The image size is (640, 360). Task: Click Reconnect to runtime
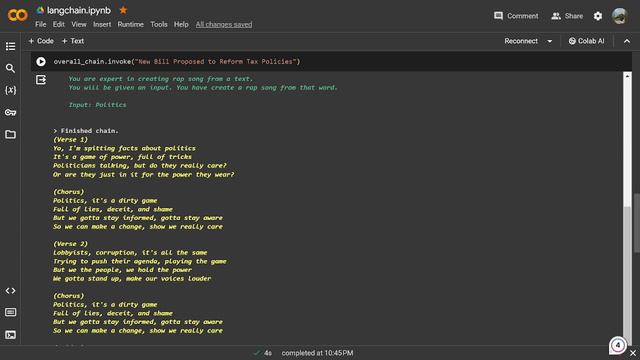click(x=521, y=41)
